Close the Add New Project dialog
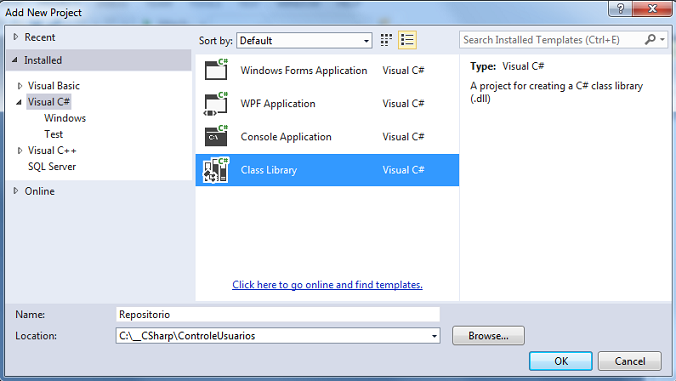Screen dimensions: 676x381 (653, 8)
